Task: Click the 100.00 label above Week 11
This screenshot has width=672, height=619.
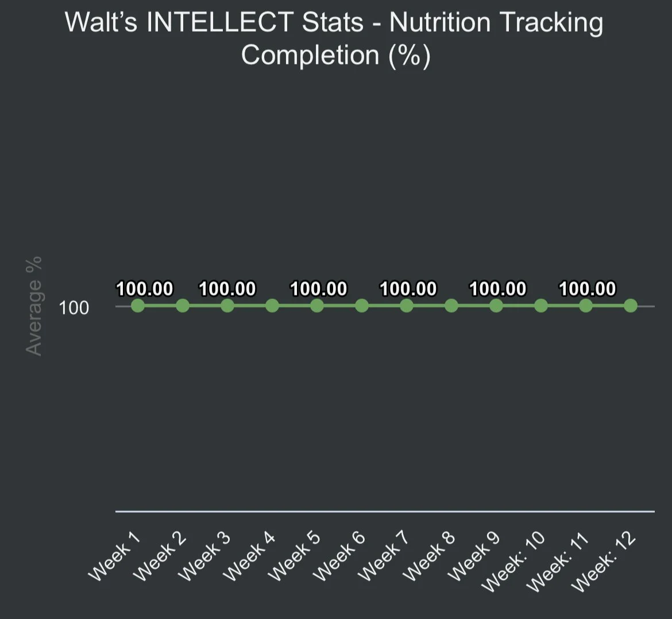Action: click(588, 289)
